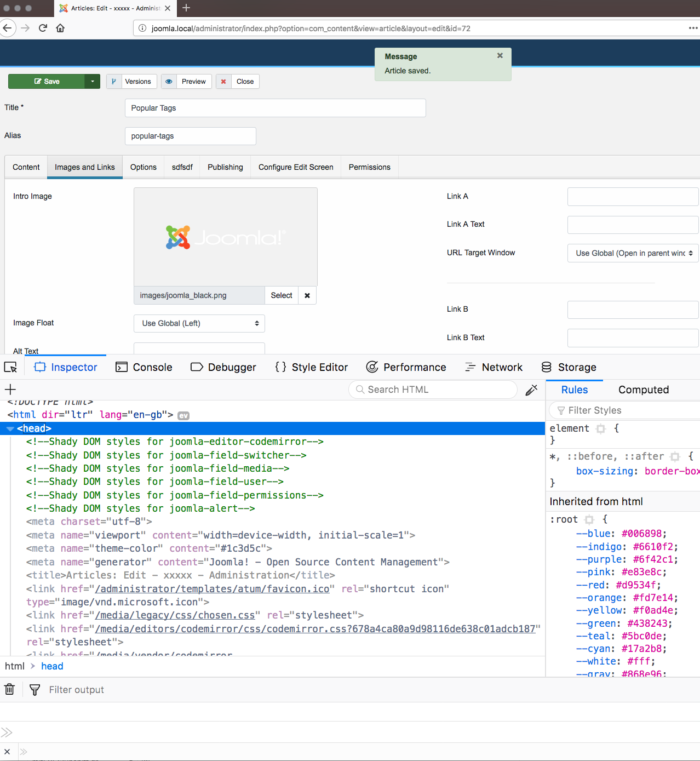Image resolution: width=700 pixels, height=761 pixels.
Task: Create a new node with plus icon
Action: 10,390
